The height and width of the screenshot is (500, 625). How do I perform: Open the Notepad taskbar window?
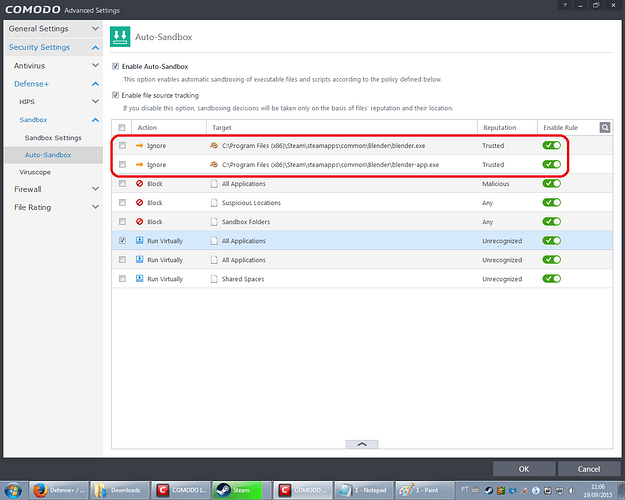point(364,490)
